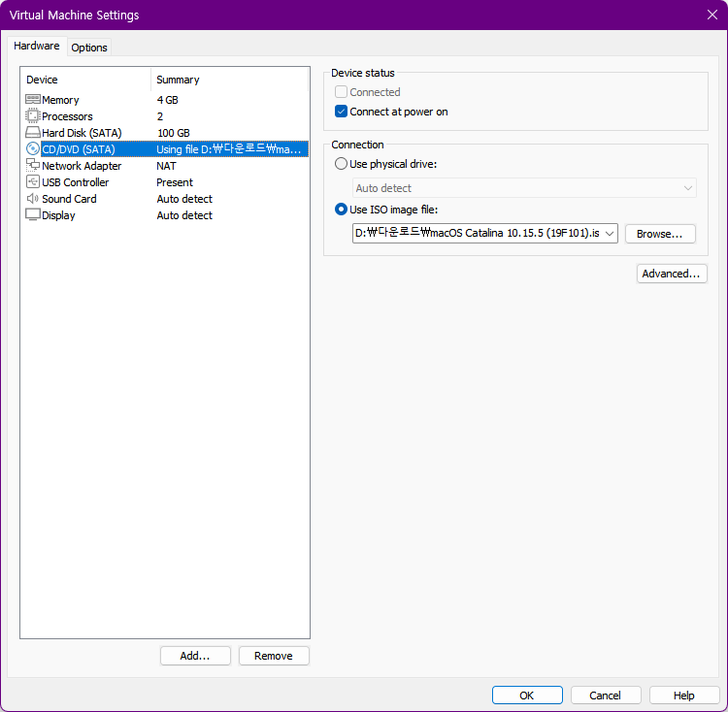This screenshot has height=712, width=728.
Task: Switch to the Options tab
Action: click(x=89, y=48)
